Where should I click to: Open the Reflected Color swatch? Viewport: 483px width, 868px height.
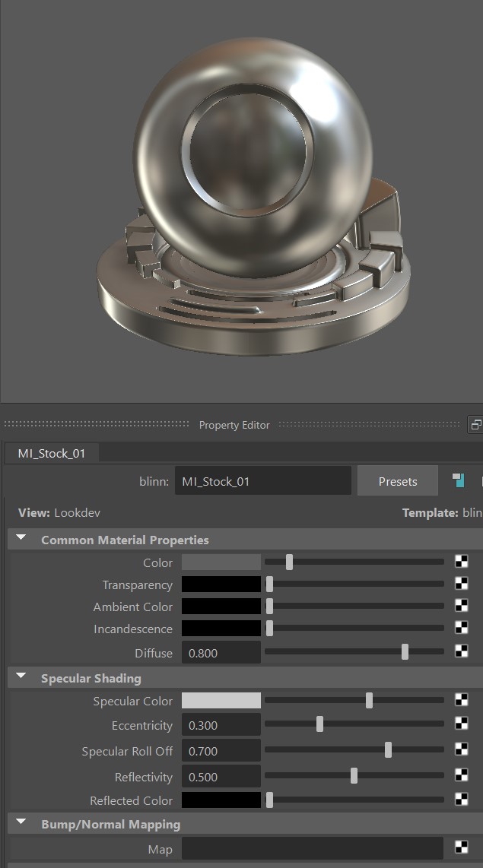(x=221, y=800)
